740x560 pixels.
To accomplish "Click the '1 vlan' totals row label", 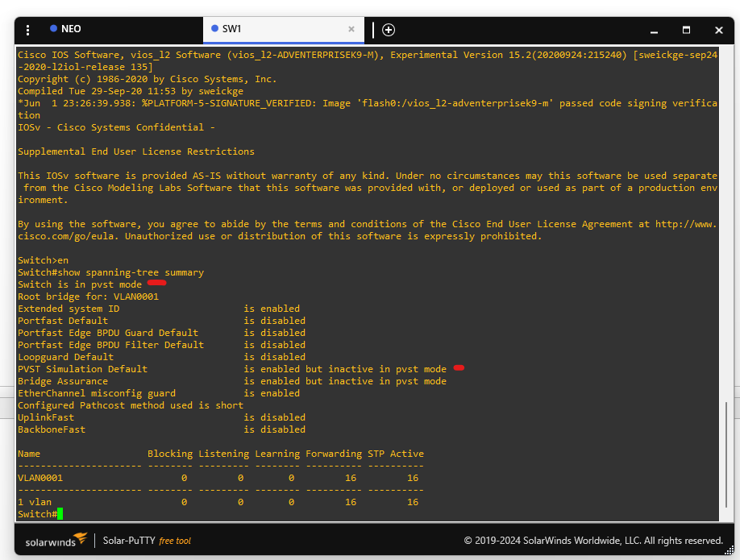I will click(x=35, y=502).
